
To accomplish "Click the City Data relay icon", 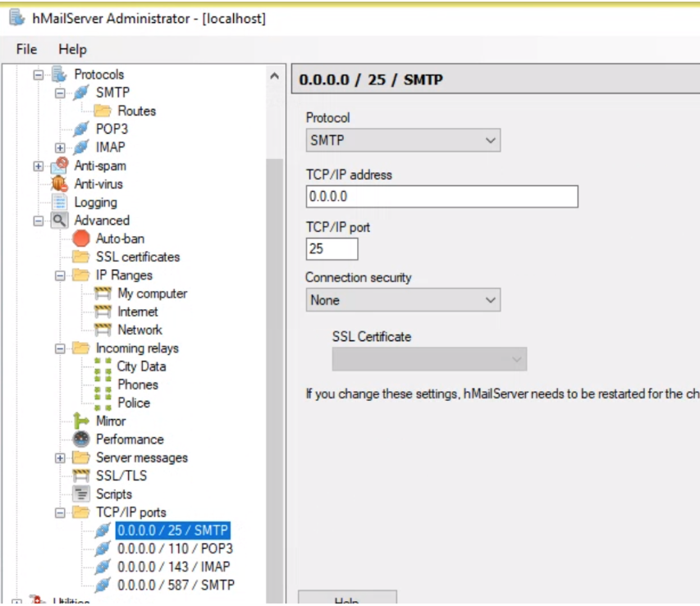I will (103, 367).
